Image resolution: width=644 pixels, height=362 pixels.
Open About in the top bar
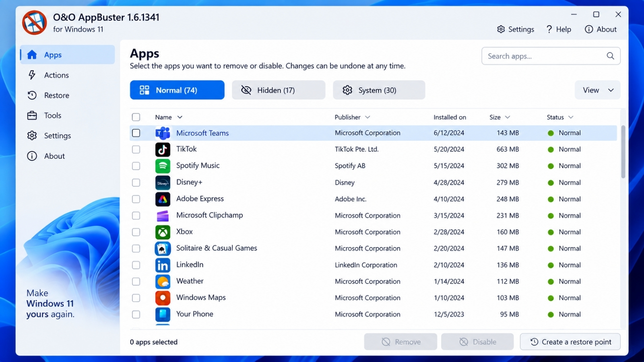601,29
